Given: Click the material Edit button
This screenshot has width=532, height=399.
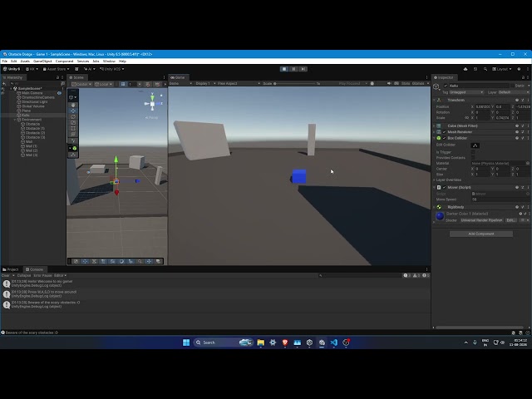Looking at the screenshot, I should (x=510, y=220).
